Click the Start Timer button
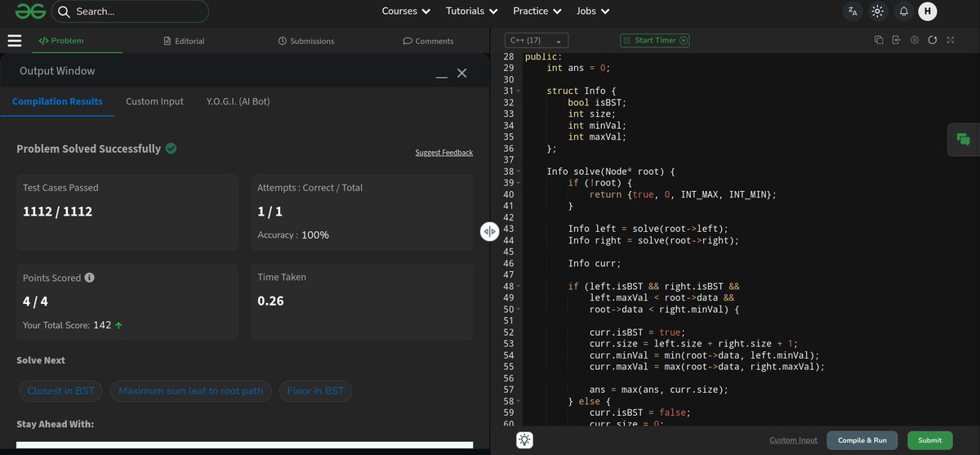Image resolution: width=980 pixels, height=455 pixels. pyautogui.click(x=655, y=40)
